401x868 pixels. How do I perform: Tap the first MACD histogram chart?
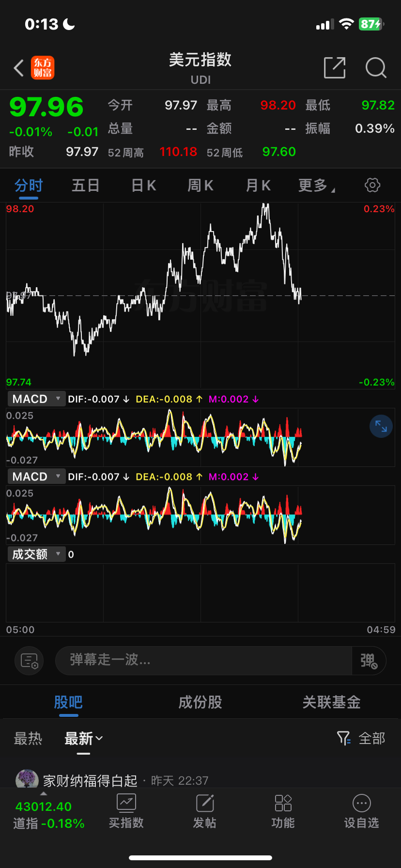pos(200,437)
